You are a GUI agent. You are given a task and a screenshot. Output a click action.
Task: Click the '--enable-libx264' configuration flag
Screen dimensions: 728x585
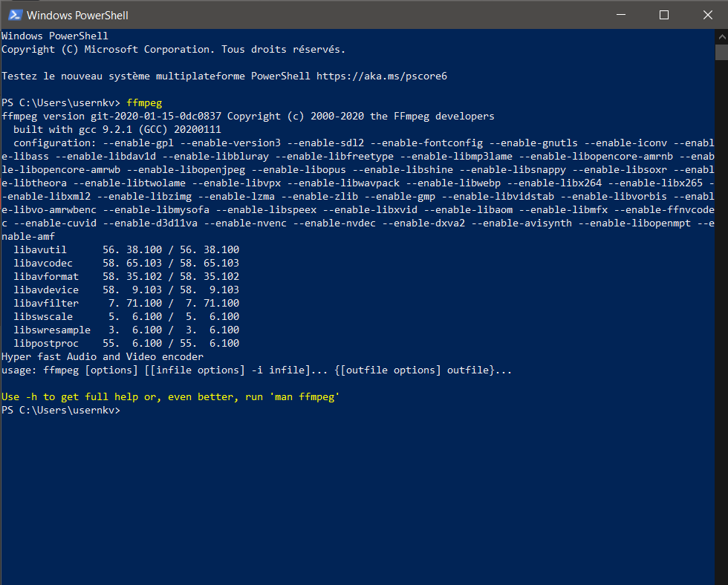click(554, 183)
